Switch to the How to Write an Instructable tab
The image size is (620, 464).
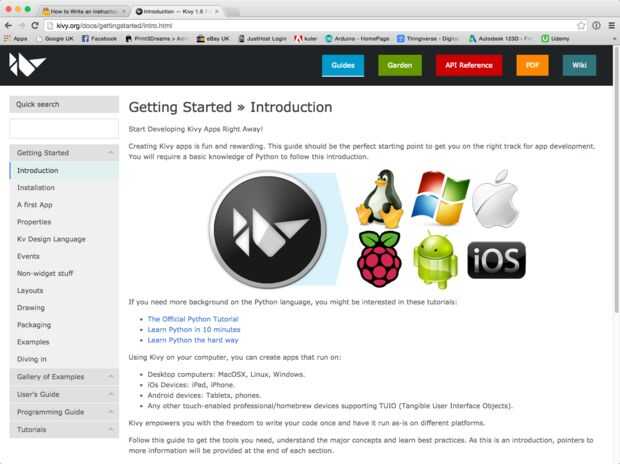click(83, 11)
